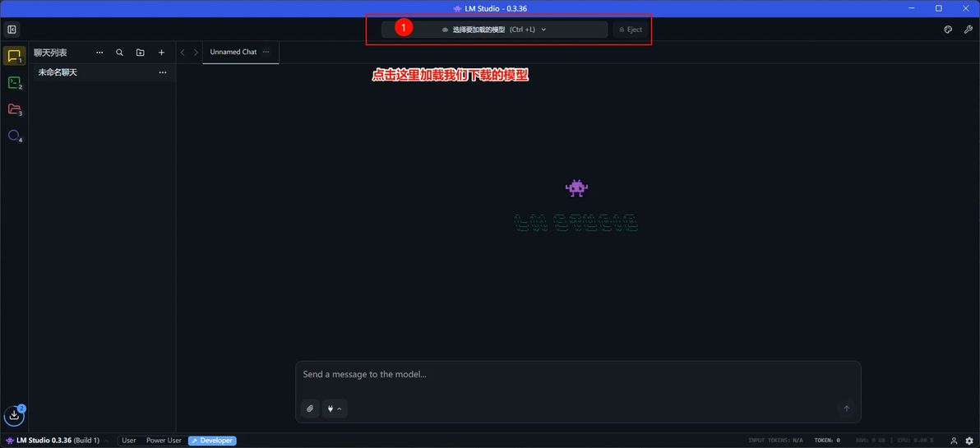Image resolution: width=980 pixels, height=448 pixels.
Task: Attach a file with paperclip
Action: pyautogui.click(x=310, y=409)
